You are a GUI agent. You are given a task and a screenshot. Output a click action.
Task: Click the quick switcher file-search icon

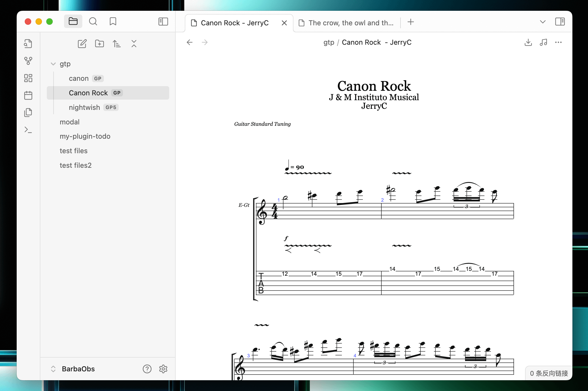[28, 44]
